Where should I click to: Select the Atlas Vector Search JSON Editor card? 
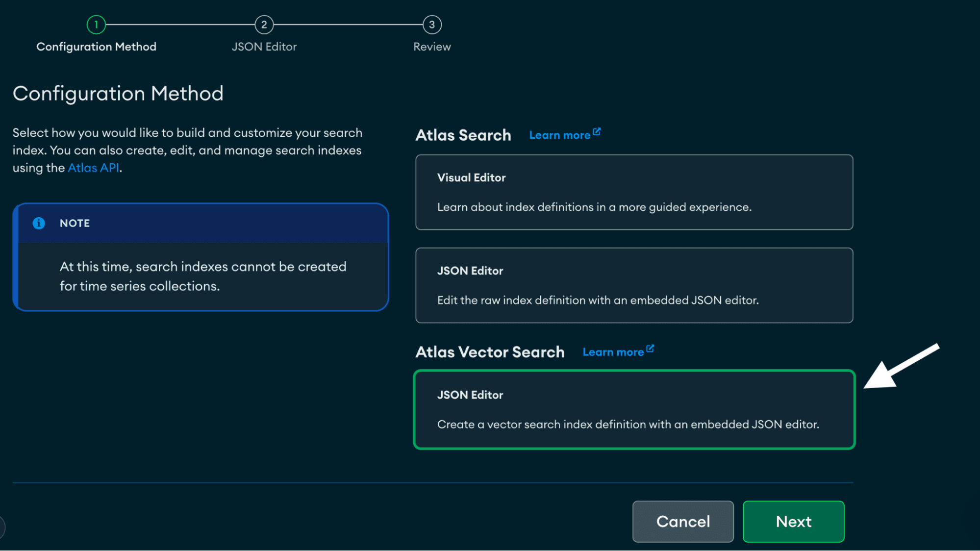click(634, 409)
